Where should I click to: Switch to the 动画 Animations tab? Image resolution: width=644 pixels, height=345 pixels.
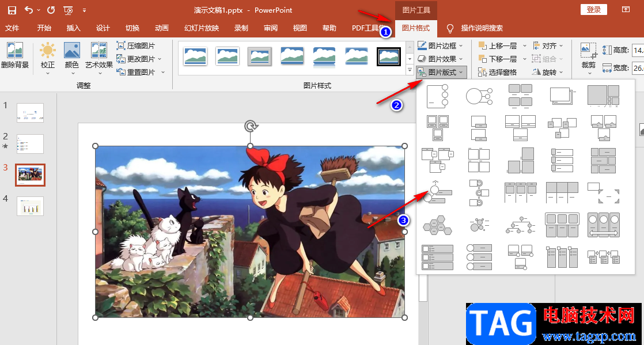(162, 28)
